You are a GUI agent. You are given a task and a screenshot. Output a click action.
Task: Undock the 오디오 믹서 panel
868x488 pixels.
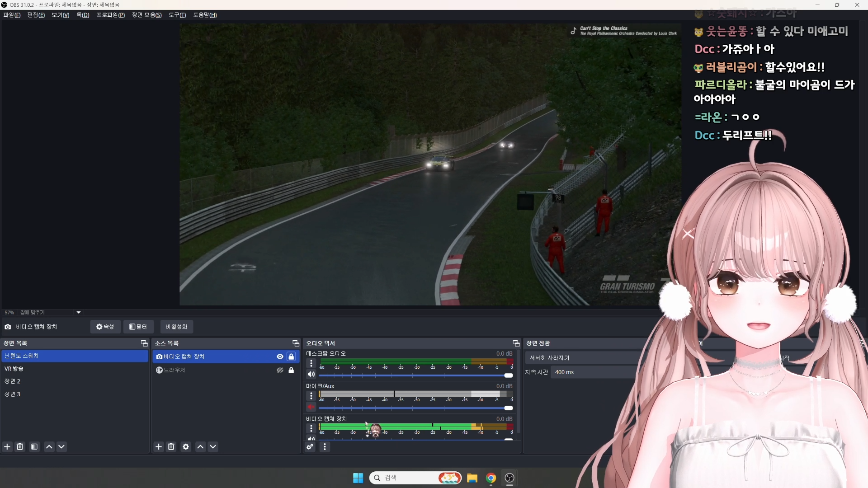coord(516,343)
